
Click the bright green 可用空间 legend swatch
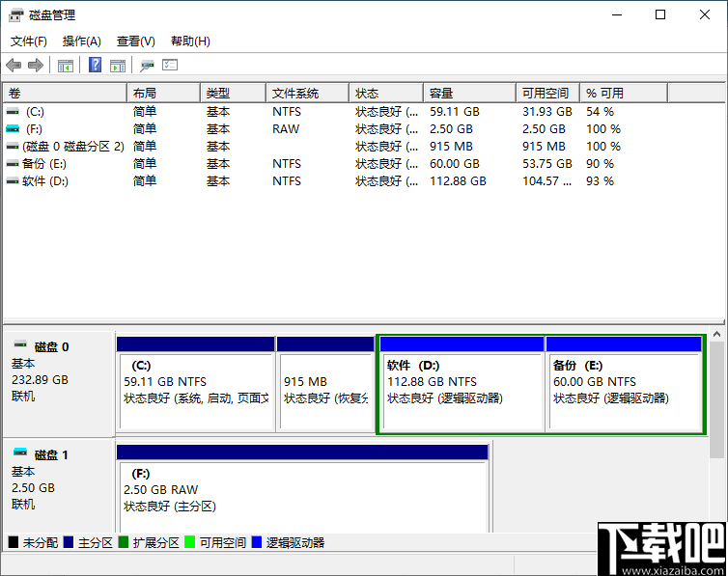tap(190, 542)
